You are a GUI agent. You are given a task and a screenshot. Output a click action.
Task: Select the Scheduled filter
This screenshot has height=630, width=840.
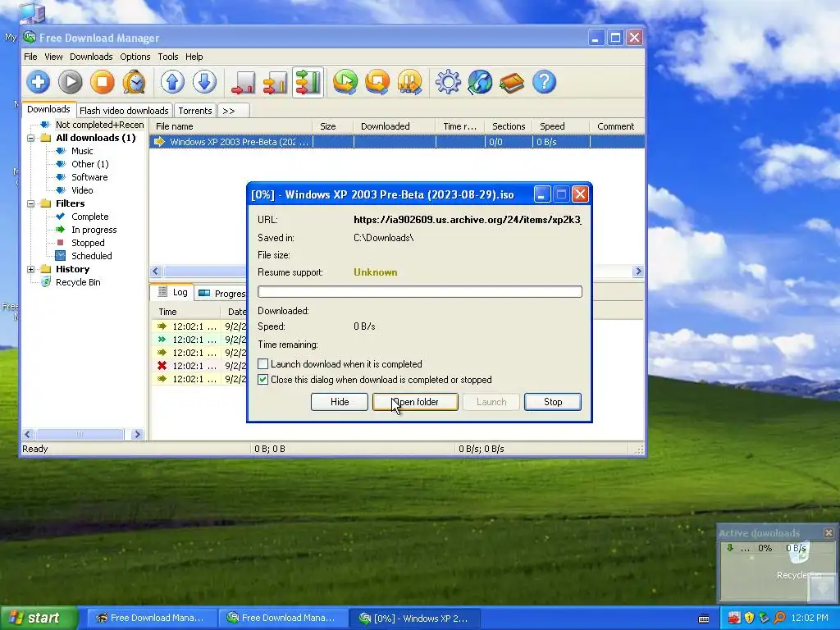click(x=92, y=256)
